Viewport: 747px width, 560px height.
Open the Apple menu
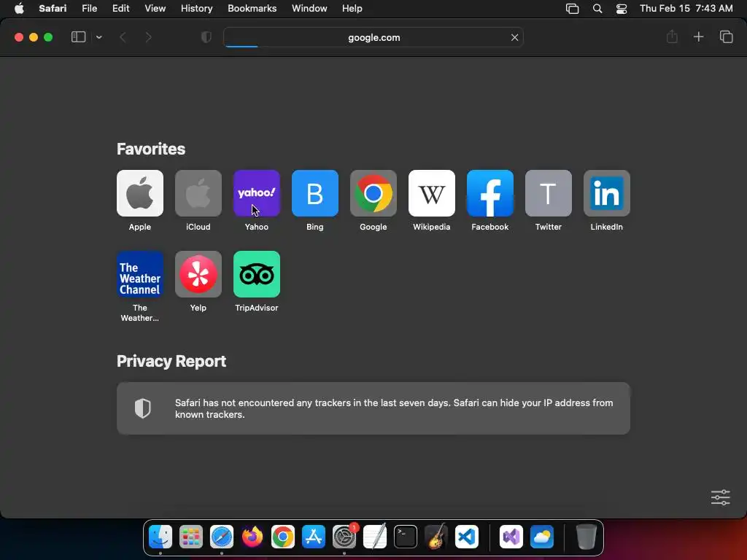click(19, 9)
